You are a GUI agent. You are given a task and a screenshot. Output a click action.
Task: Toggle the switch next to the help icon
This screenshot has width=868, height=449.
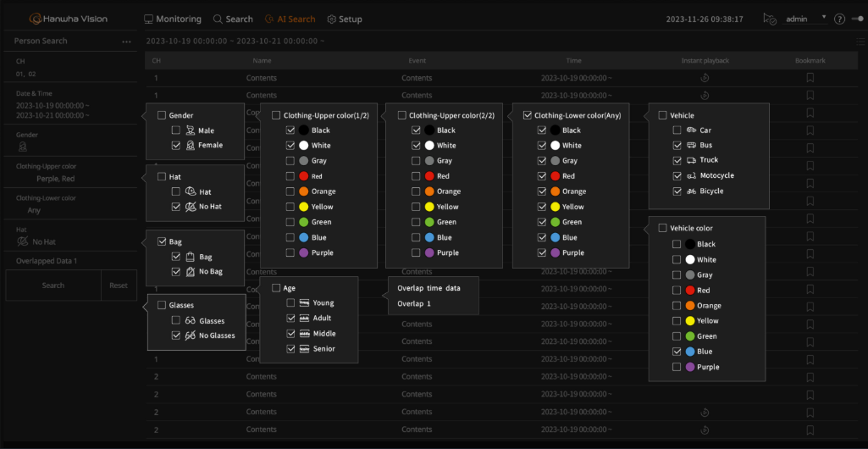tap(857, 19)
